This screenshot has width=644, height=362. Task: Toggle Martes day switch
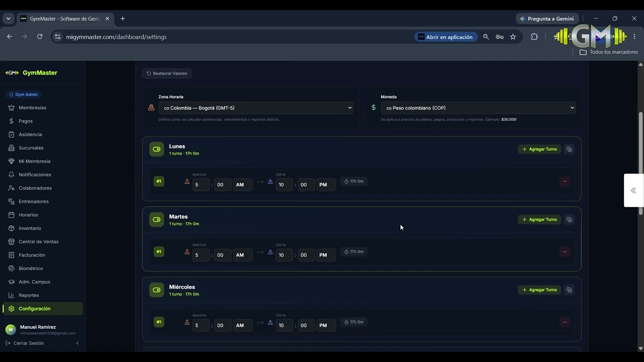click(x=156, y=220)
